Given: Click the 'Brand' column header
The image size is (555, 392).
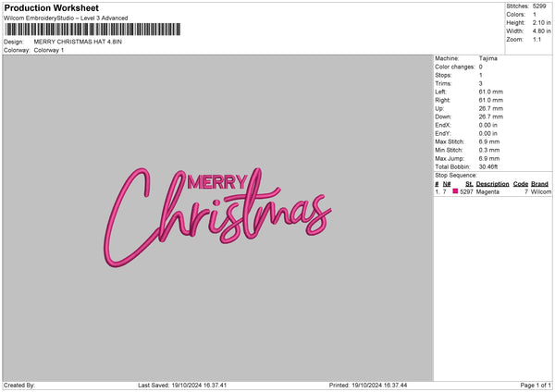Looking at the screenshot, I should pyautogui.click(x=540, y=184).
